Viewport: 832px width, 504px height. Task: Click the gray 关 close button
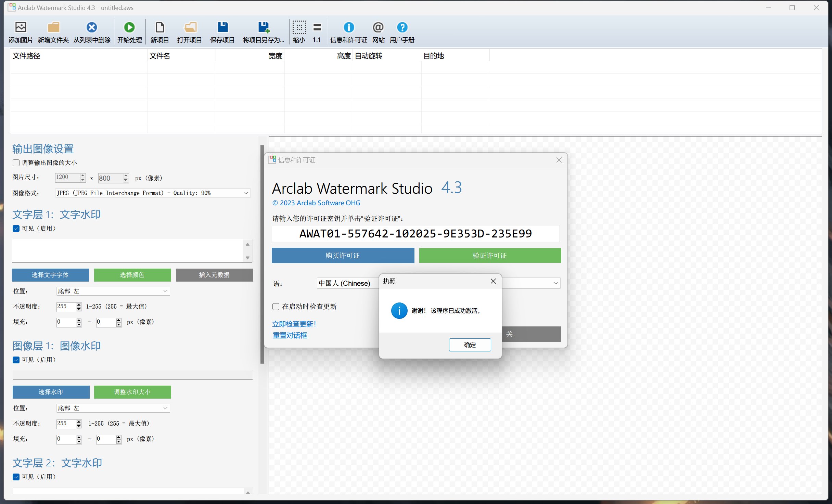[531, 334]
